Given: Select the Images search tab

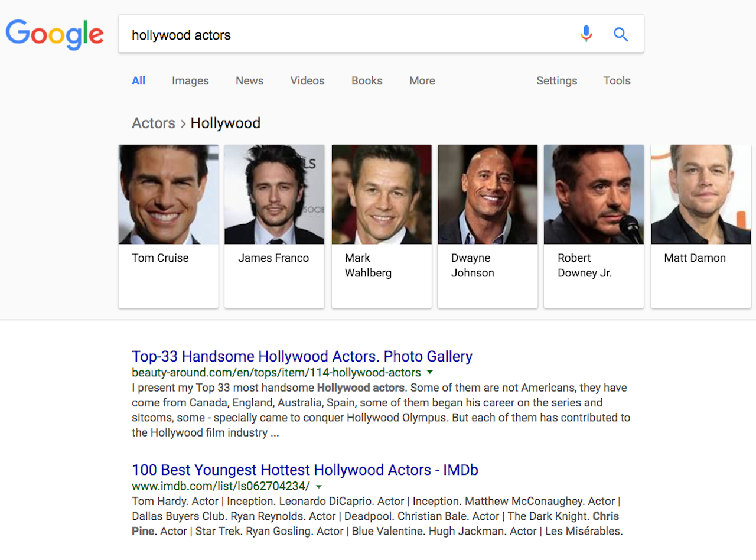Looking at the screenshot, I should click(x=190, y=80).
